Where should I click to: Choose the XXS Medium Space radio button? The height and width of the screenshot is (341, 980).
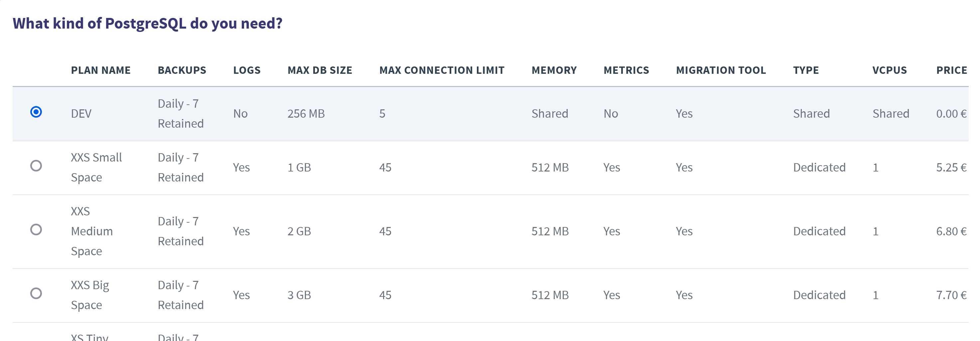pyautogui.click(x=36, y=230)
